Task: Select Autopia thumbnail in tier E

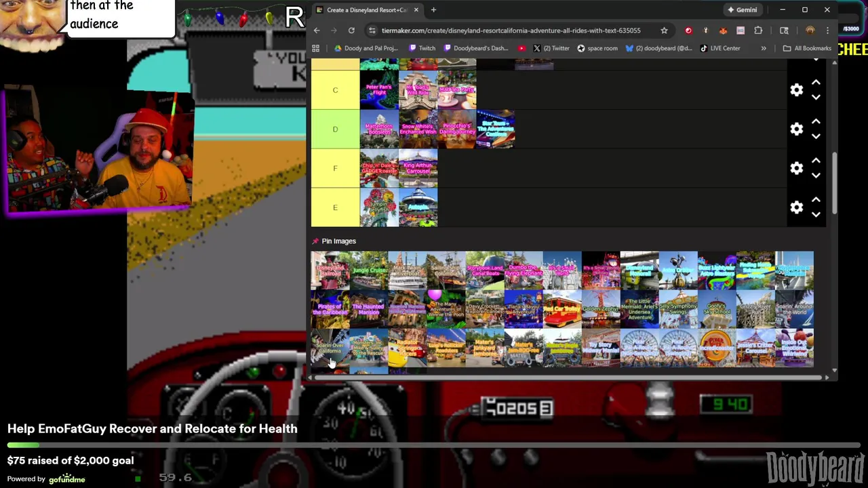Action: (418, 207)
